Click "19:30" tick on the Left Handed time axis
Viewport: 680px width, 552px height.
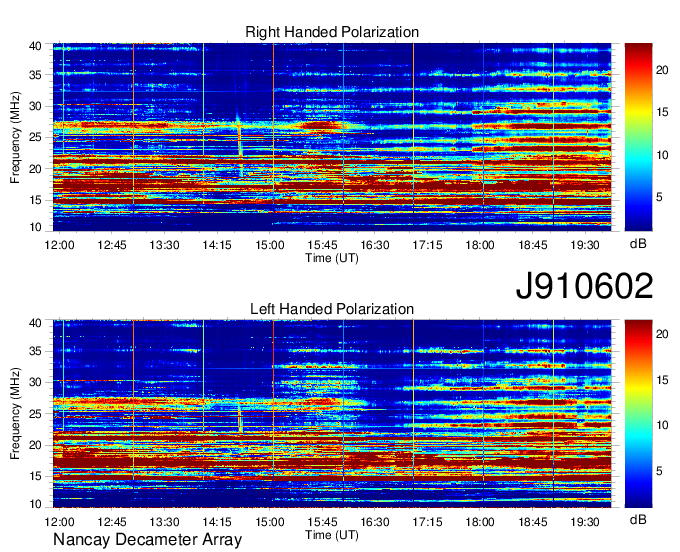click(x=585, y=522)
